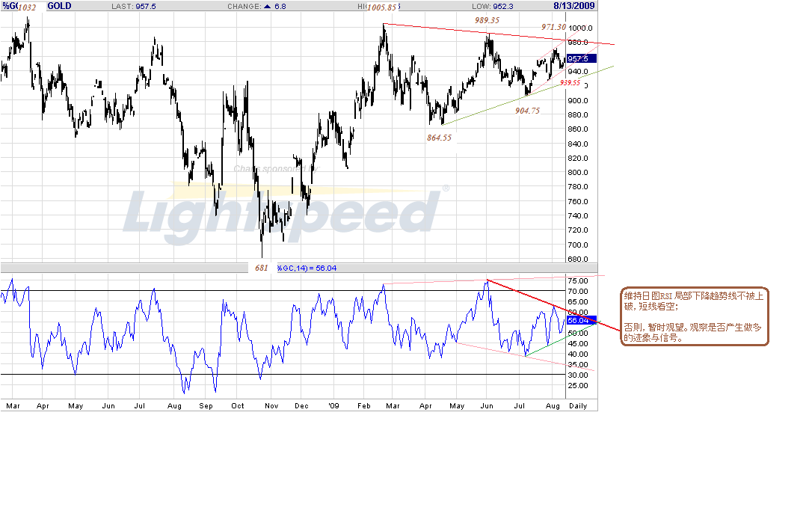Select the 820.0 price axis label

tap(578, 158)
